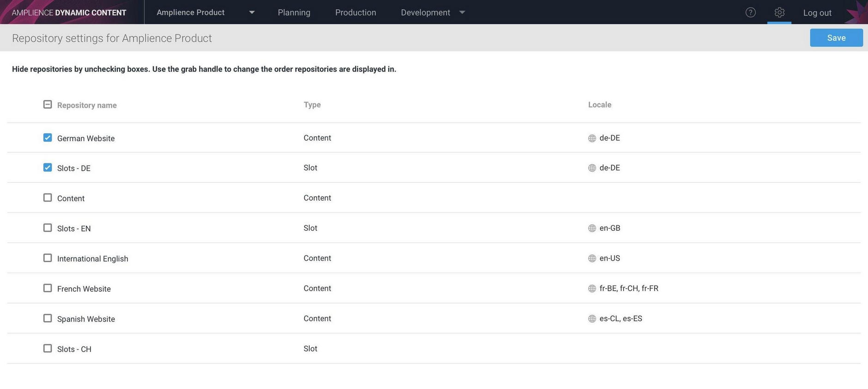Image resolution: width=868 pixels, height=389 pixels.
Task: Click Repository settings for Amplience Product heading
Action: point(112,38)
